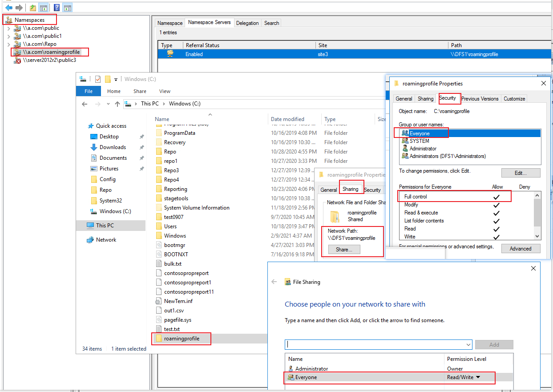
Task: Click the Back navigation arrow in DFS Management
Action: [8, 7]
